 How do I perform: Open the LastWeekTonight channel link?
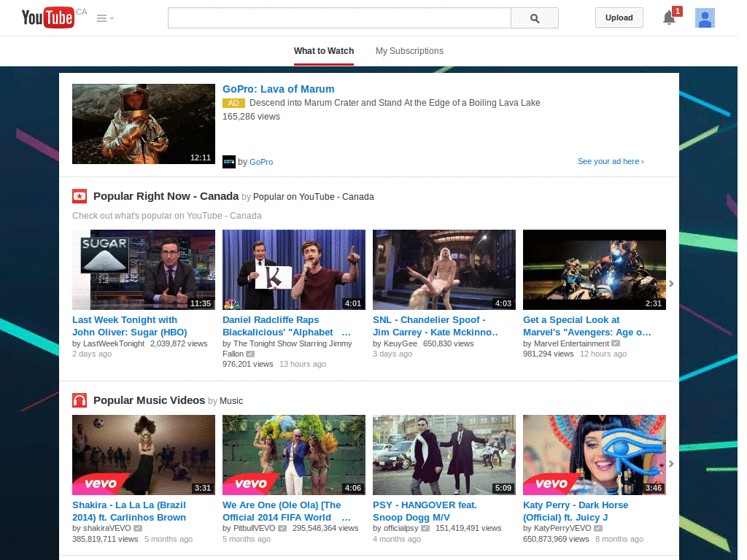pos(114,343)
